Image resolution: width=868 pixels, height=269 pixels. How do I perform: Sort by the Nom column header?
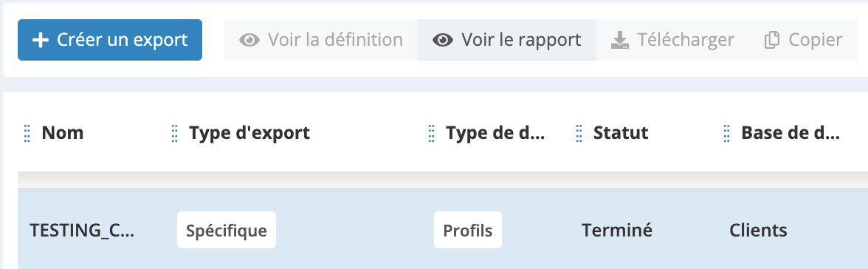pos(63,133)
